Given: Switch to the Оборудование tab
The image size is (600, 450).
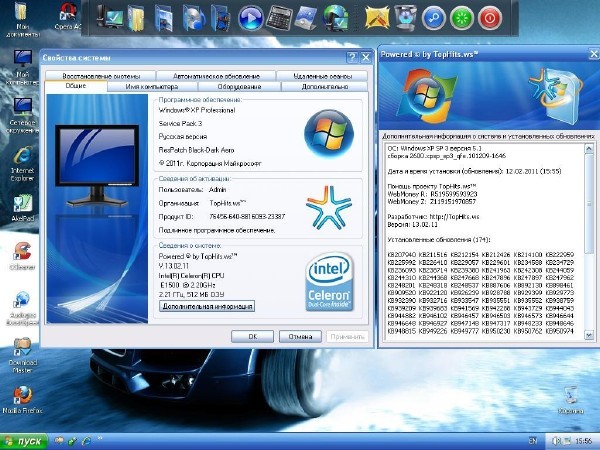Looking at the screenshot, I should click(239, 86).
